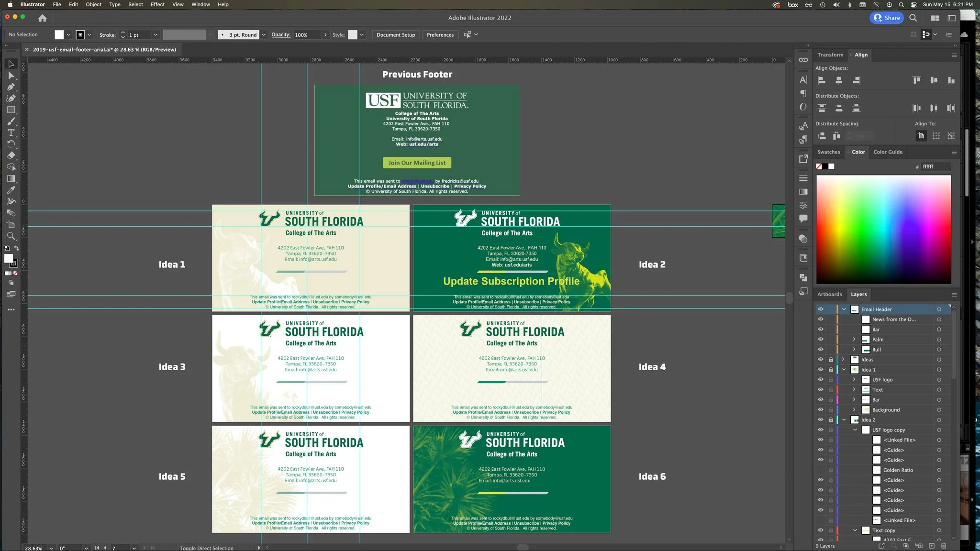Click Horizontal Align Center in Align panel

(839, 80)
